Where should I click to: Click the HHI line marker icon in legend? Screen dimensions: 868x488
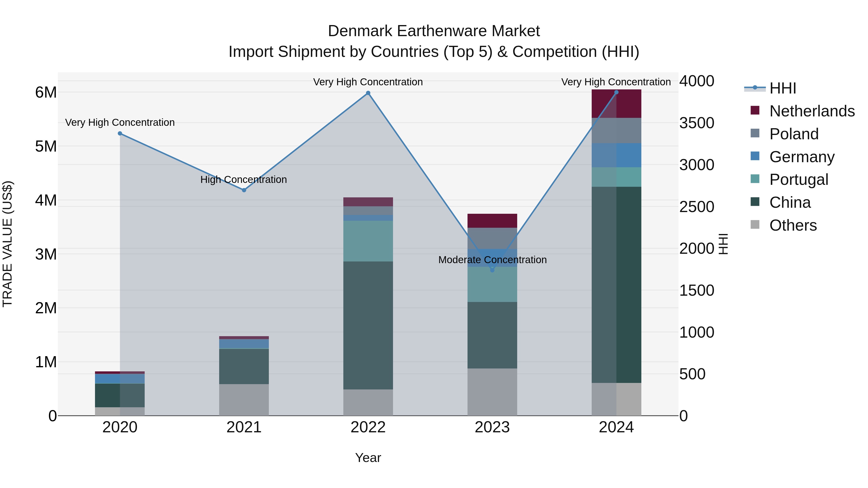[x=755, y=88]
